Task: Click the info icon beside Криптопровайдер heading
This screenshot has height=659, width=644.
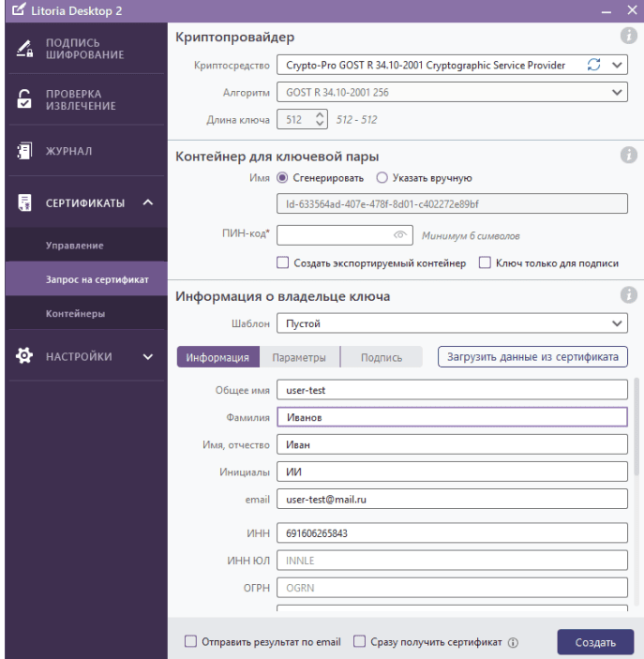Action: tap(629, 37)
